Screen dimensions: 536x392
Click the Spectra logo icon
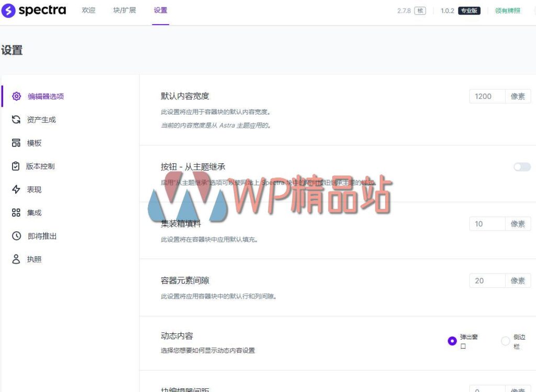click(7, 9)
